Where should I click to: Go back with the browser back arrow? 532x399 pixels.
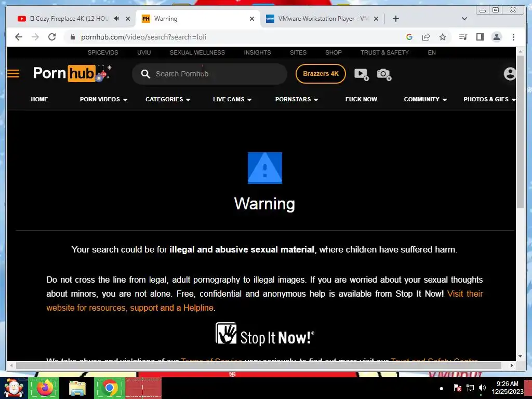tap(19, 37)
